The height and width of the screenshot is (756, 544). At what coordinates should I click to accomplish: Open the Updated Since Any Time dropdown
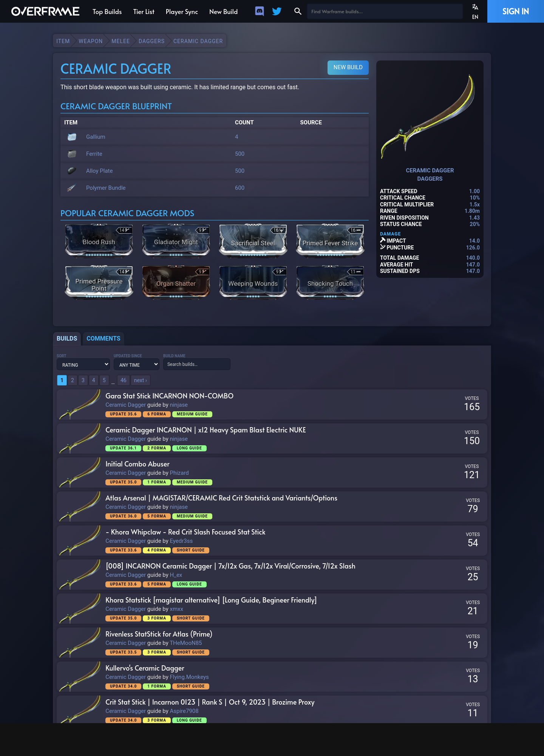[x=136, y=364]
